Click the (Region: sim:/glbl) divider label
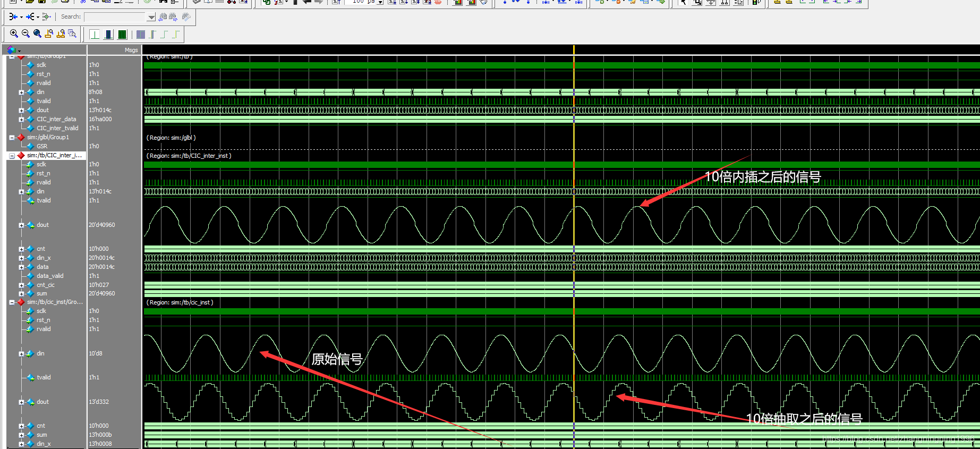This screenshot has width=980, height=449. click(171, 138)
